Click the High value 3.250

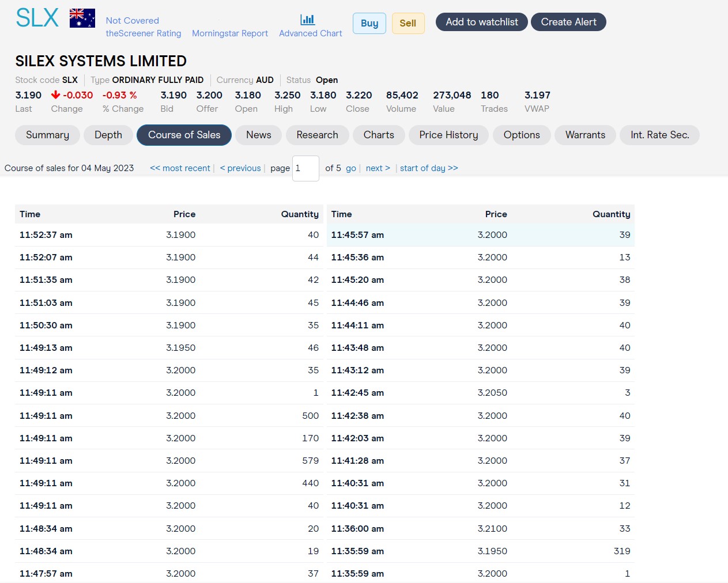click(x=288, y=95)
